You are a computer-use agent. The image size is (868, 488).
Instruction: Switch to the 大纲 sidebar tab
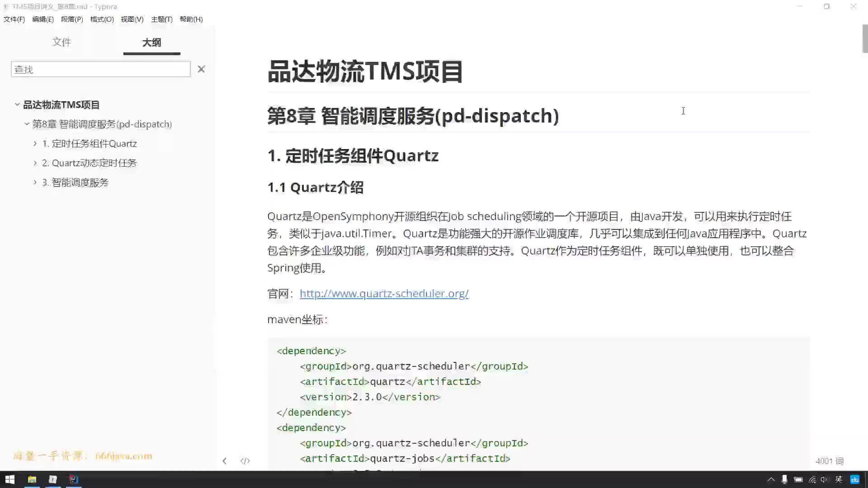151,42
